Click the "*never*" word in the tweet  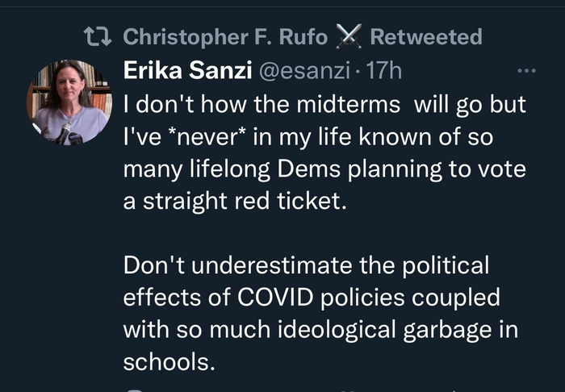point(199,137)
